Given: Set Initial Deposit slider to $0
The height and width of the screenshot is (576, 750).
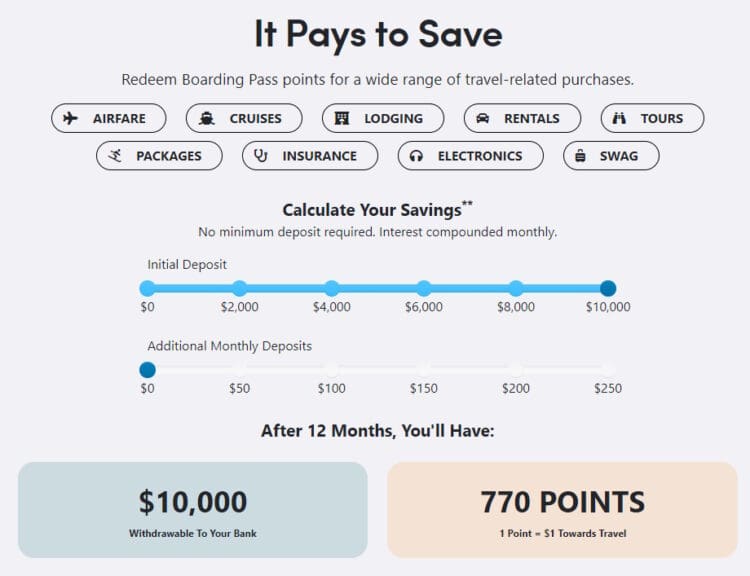Looking at the screenshot, I should pyautogui.click(x=148, y=288).
